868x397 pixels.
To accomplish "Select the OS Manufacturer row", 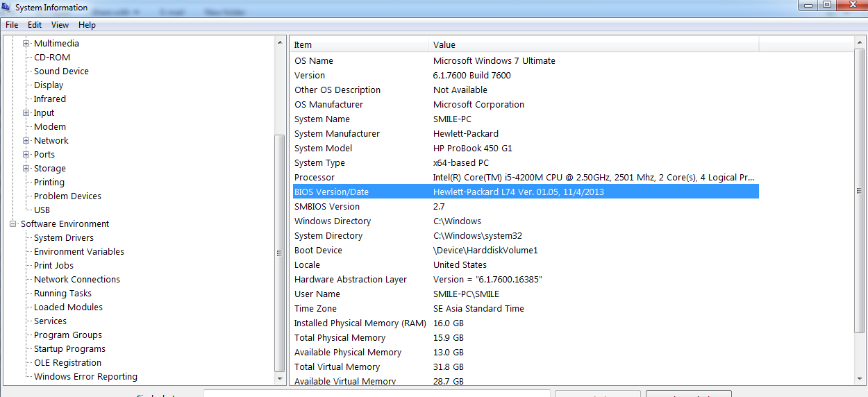I will pos(526,104).
